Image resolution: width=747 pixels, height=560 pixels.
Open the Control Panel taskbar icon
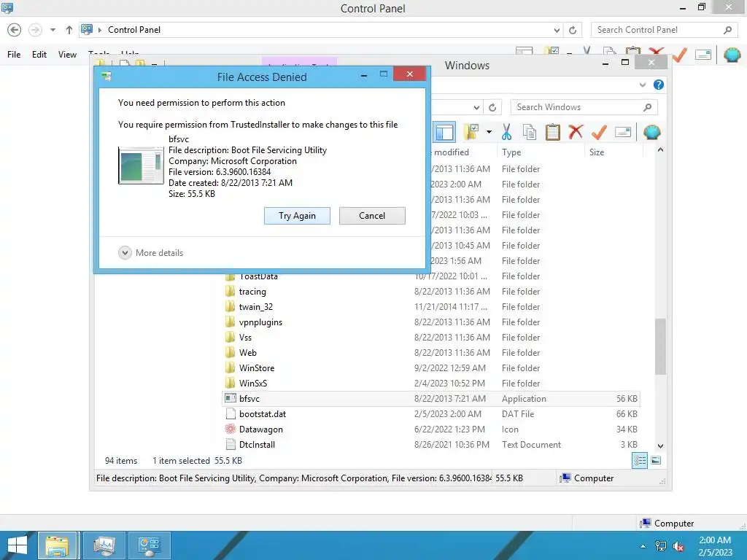click(149, 545)
